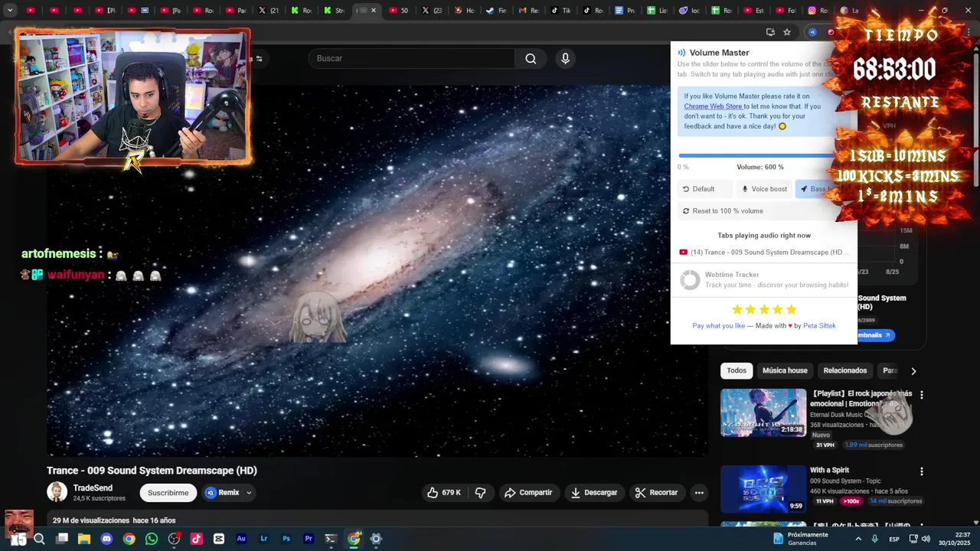Open Task View from the taskbar
Image resolution: width=980 pixels, height=551 pixels.
pyautogui.click(x=62, y=539)
